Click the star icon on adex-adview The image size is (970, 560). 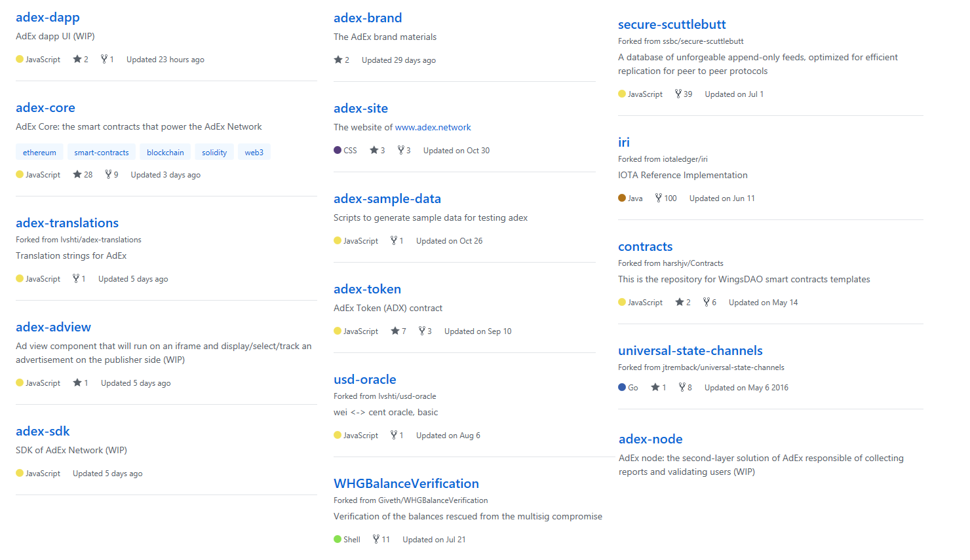pos(77,383)
